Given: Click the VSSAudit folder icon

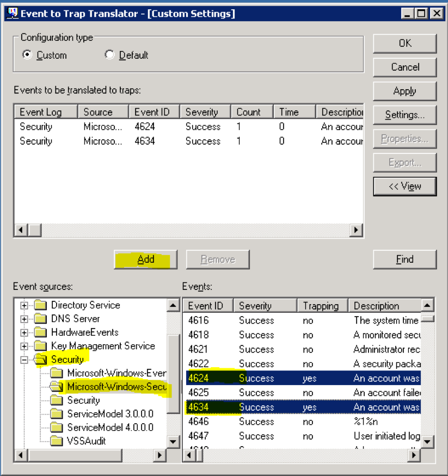Looking at the screenshot, I should [57, 441].
